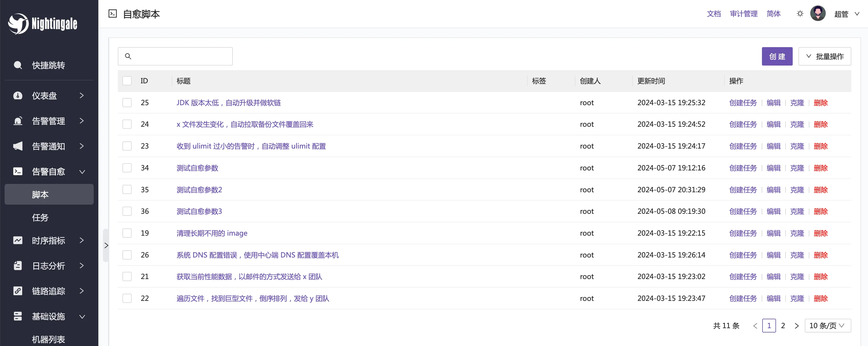
Task: Open the 机器列表 sidebar item
Action: (x=49, y=339)
